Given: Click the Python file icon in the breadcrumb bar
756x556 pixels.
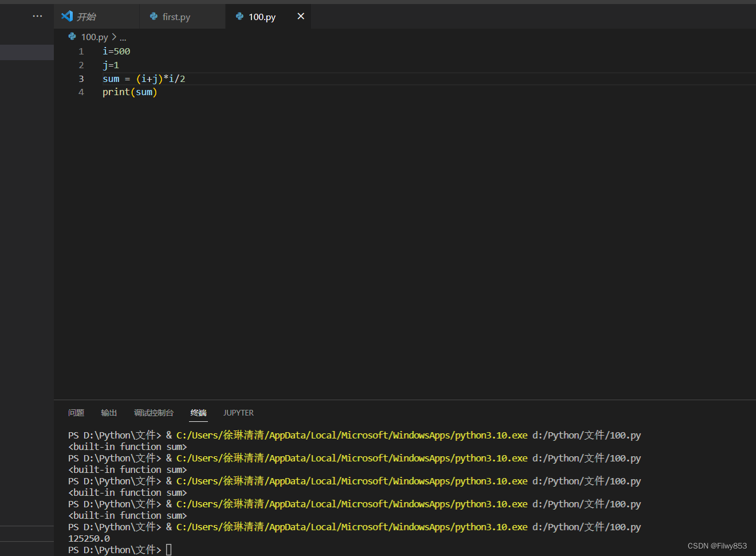Looking at the screenshot, I should click(x=72, y=37).
